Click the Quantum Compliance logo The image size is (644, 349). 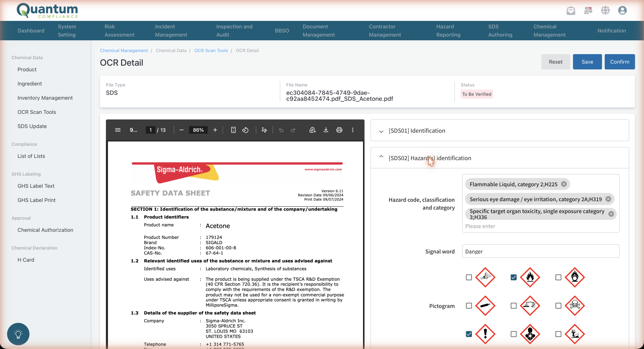(x=47, y=11)
